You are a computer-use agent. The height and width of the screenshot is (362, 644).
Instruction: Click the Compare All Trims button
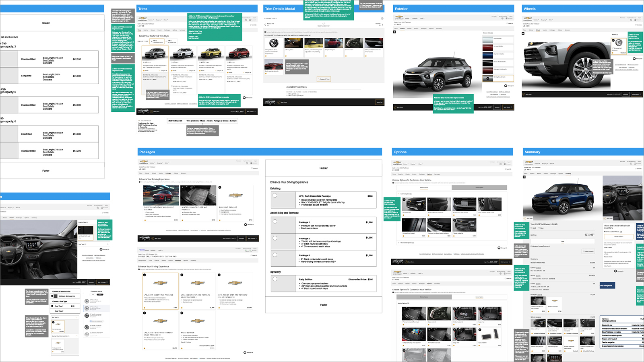pyautogui.click(x=324, y=79)
